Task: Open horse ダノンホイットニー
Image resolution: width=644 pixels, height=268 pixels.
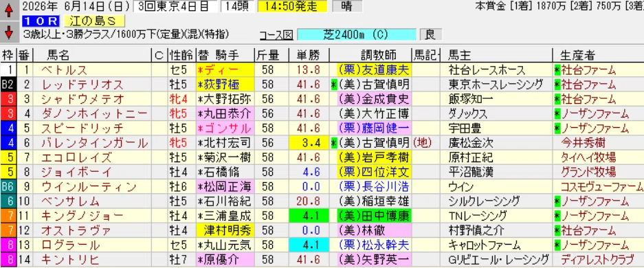Action: (x=95, y=113)
